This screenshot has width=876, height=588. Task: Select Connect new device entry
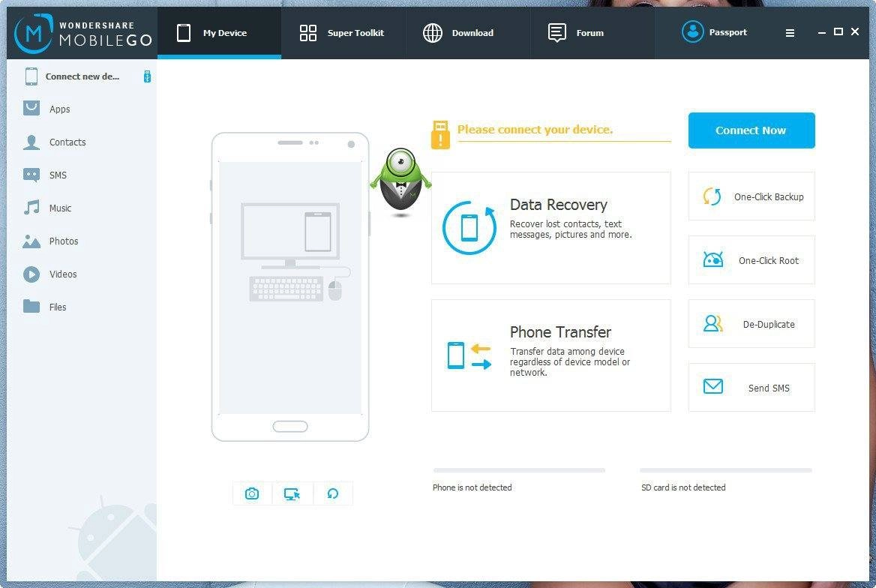tap(82, 76)
